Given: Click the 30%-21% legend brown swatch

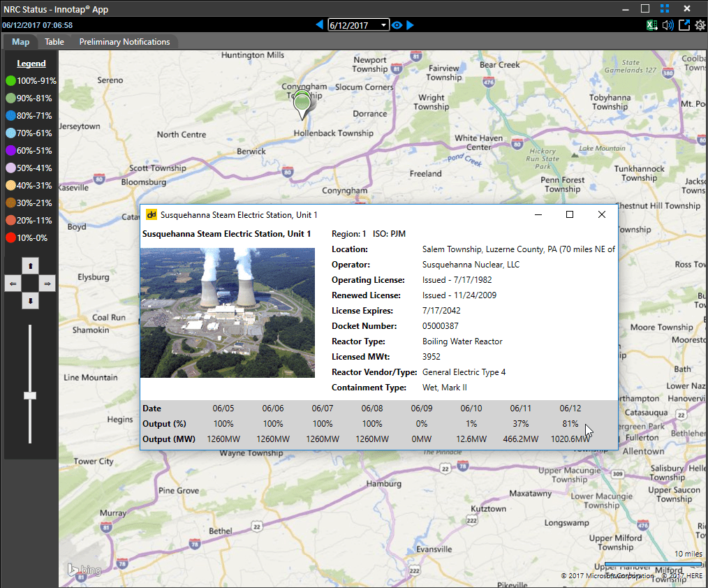Looking at the screenshot, I should click(x=11, y=203).
